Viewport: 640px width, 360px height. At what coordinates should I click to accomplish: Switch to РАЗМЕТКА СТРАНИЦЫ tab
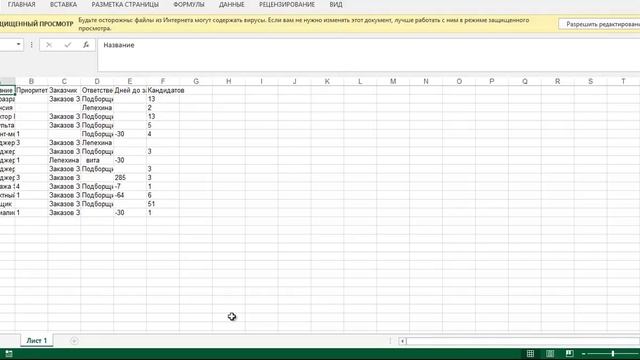(x=125, y=4)
